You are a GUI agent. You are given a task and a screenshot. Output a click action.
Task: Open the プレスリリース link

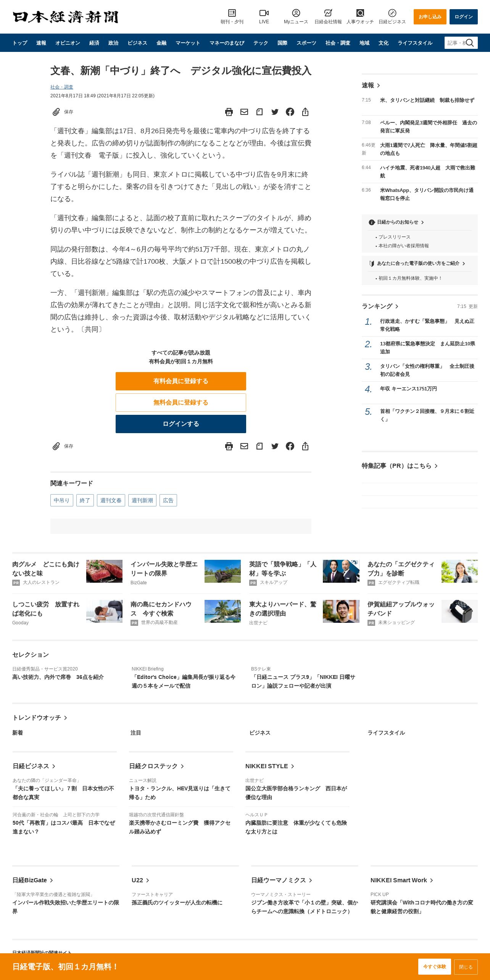[x=395, y=237]
